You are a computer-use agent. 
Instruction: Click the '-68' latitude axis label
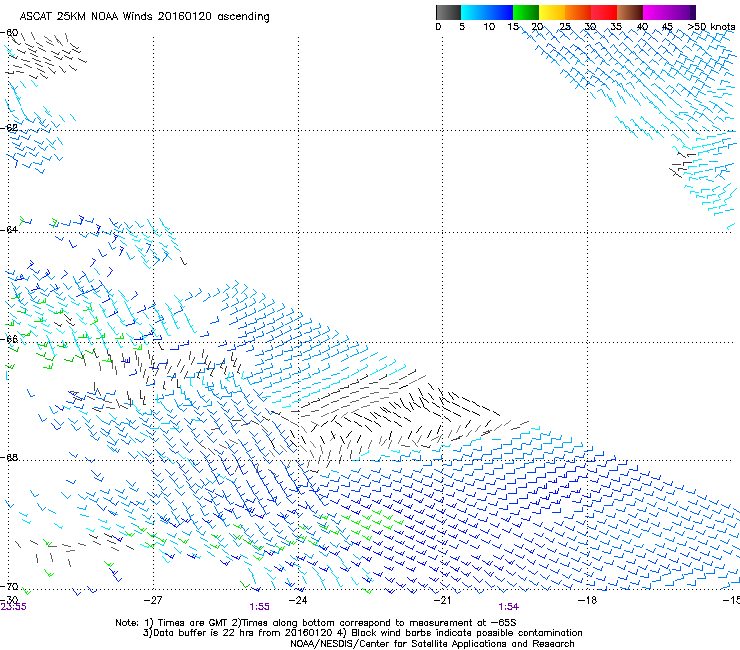pos(9,457)
